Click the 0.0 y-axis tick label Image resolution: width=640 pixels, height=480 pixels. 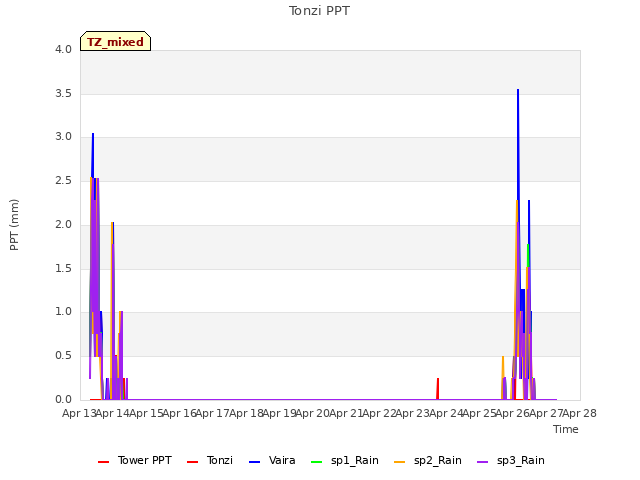63,399
